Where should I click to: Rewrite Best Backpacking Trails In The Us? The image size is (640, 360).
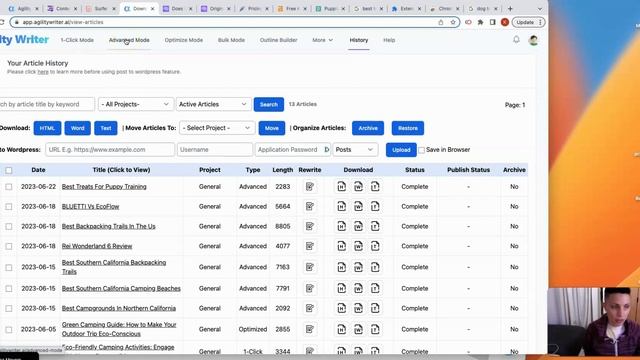310,226
